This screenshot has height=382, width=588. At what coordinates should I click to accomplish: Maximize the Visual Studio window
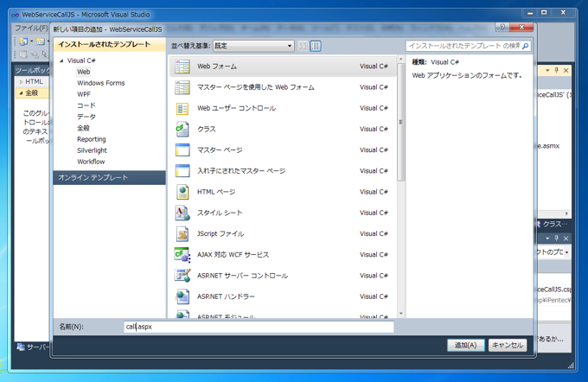tap(544, 13)
